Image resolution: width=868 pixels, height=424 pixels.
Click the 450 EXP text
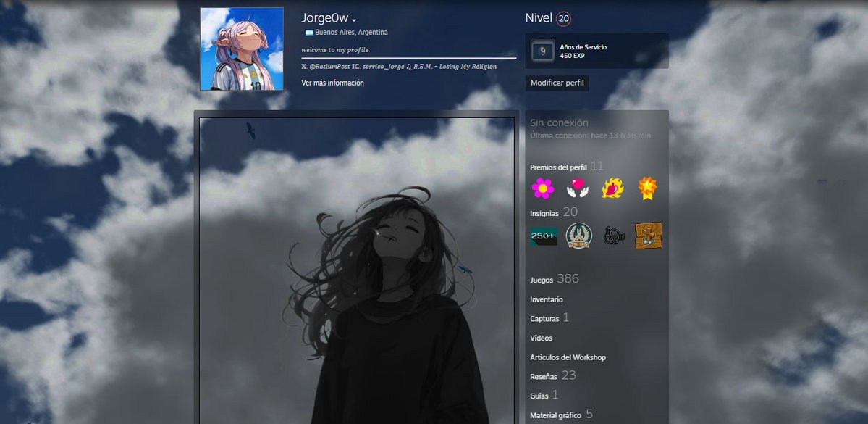point(573,56)
